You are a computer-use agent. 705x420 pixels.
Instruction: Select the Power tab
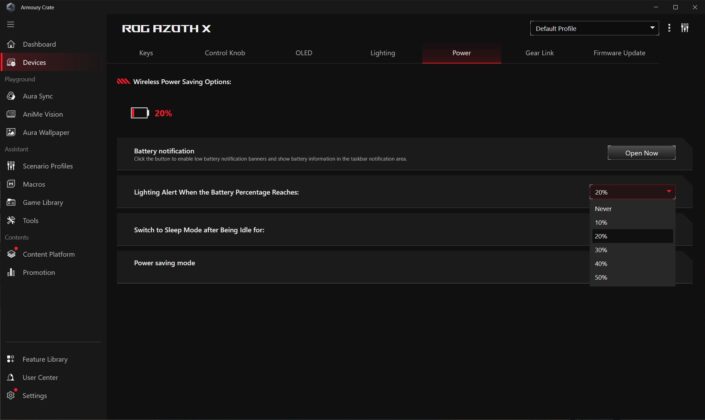tap(461, 53)
